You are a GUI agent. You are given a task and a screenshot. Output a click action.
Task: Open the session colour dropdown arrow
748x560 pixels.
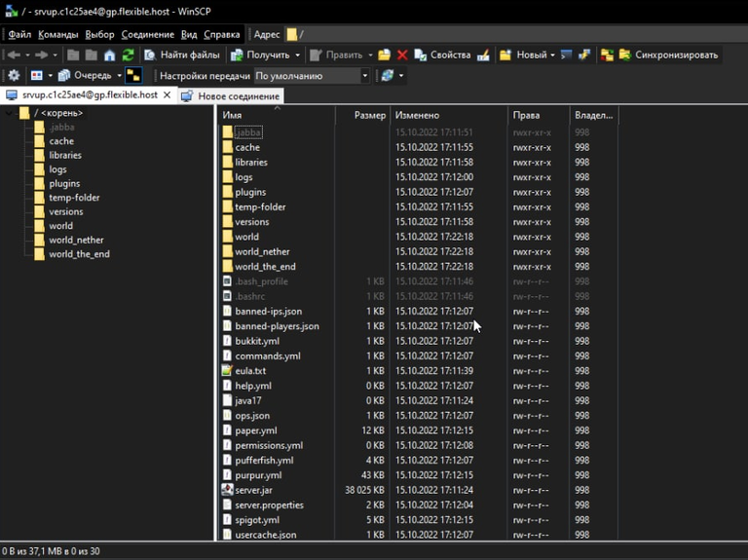50,75
